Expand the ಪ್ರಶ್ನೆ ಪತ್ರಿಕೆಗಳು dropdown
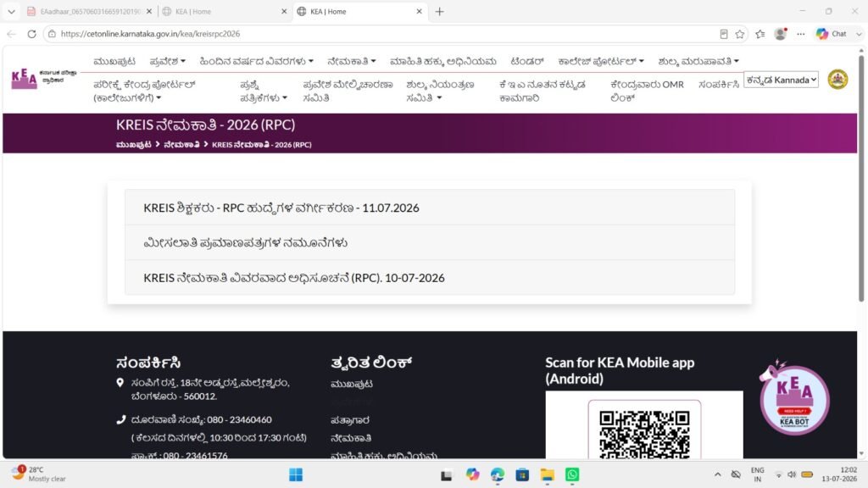 pyautogui.click(x=264, y=91)
